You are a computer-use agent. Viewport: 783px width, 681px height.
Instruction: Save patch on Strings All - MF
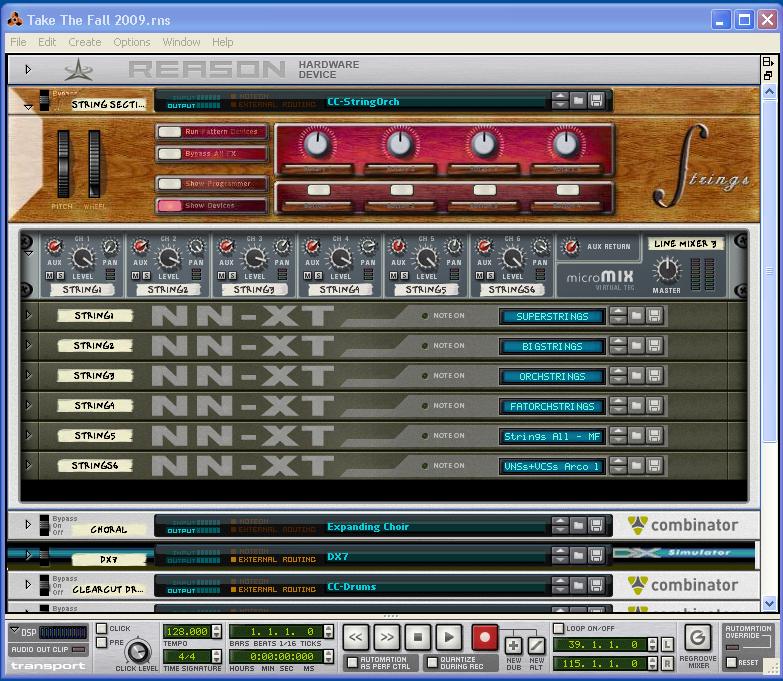point(655,435)
